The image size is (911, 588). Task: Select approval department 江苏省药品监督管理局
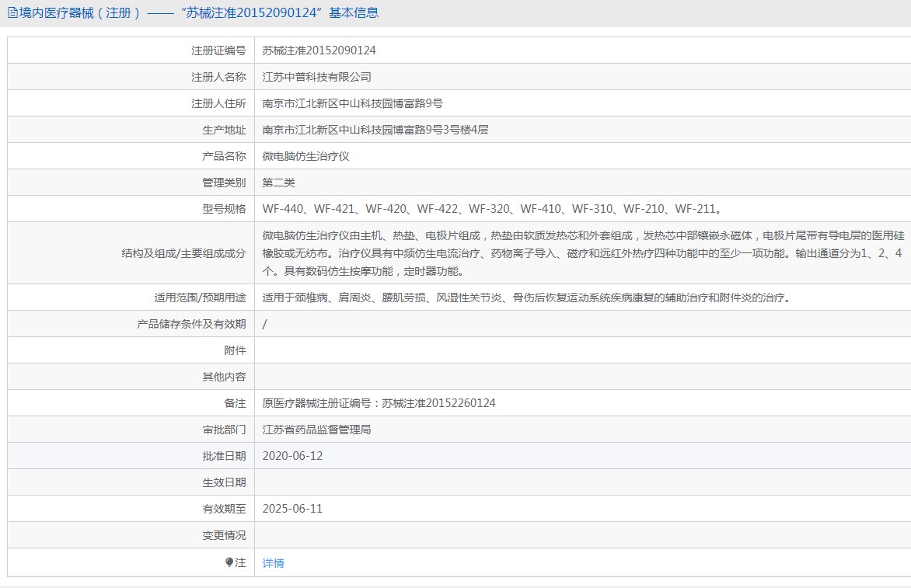(316, 430)
